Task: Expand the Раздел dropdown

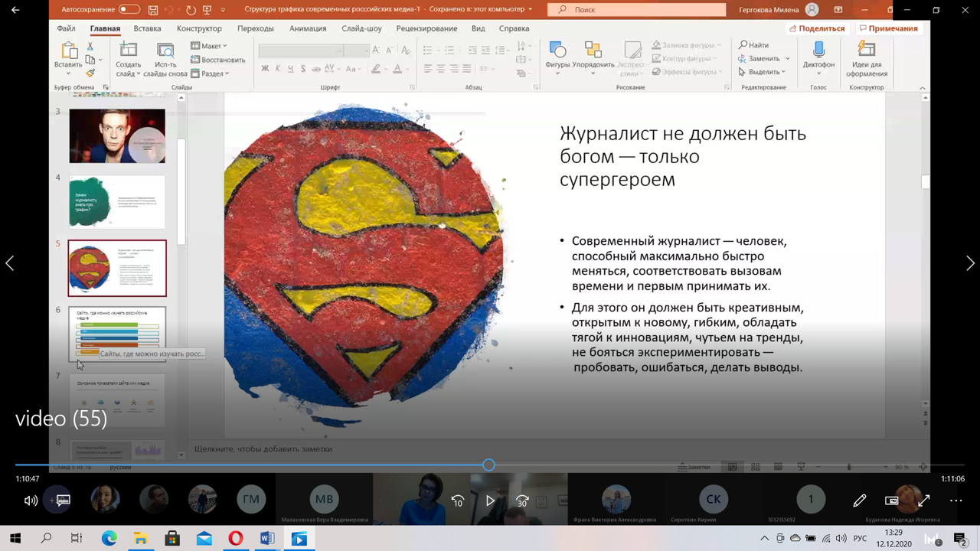Action: (x=209, y=73)
